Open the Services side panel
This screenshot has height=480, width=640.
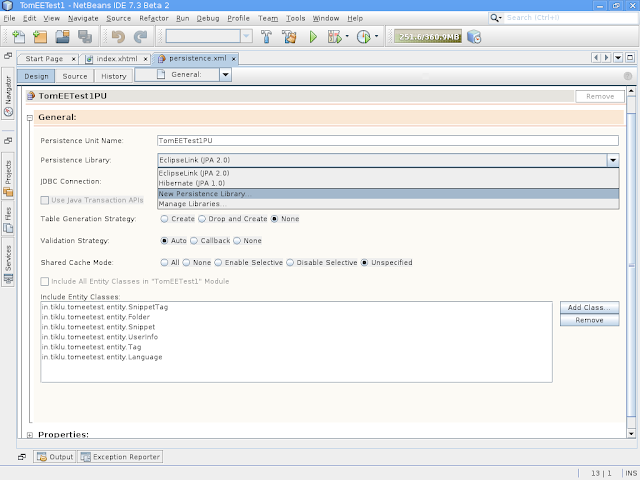click(x=8, y=262)
